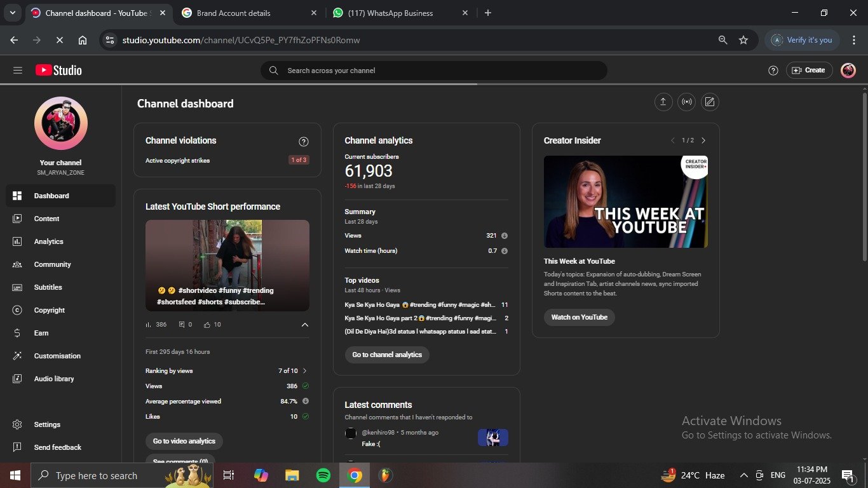
Task: Click Verify it's you profile button
Action: [x=802, y=40]
